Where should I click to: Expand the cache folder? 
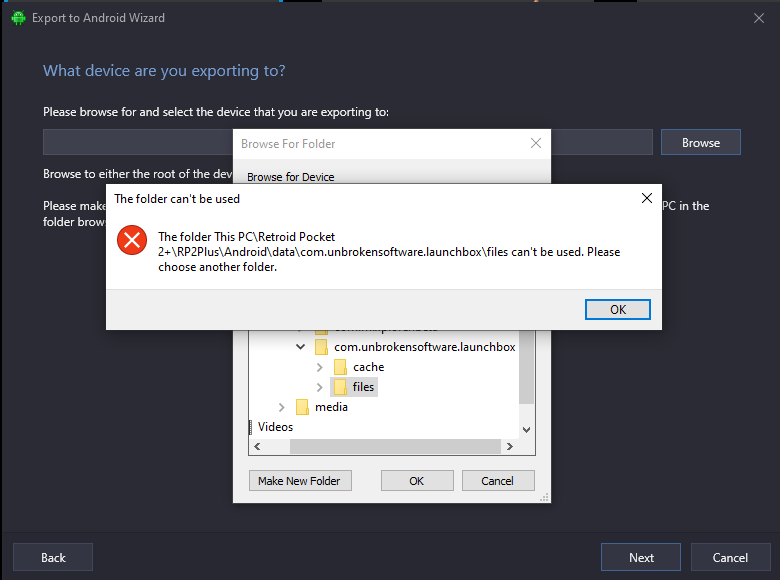[319, 367]
